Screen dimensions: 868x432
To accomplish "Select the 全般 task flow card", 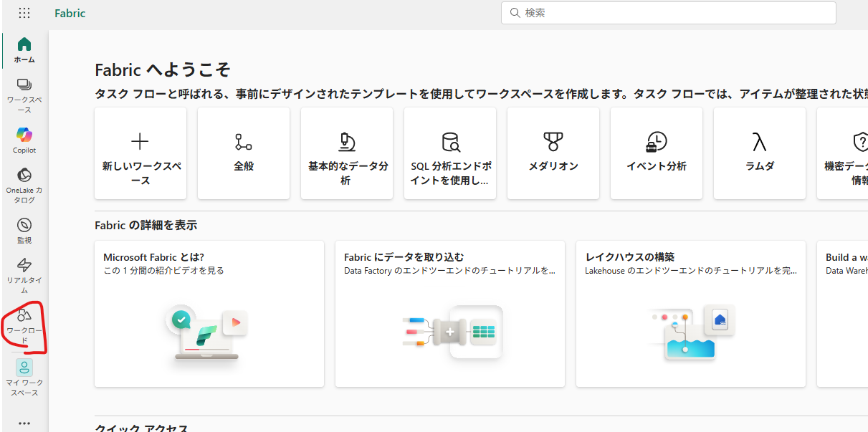I will tap(244, 153).
